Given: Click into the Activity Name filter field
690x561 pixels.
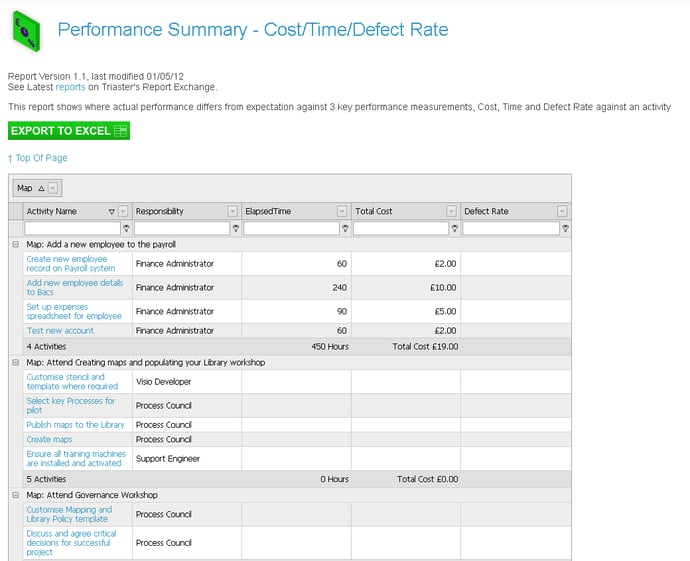Looking at the screenshot, I should click(72, 228).
